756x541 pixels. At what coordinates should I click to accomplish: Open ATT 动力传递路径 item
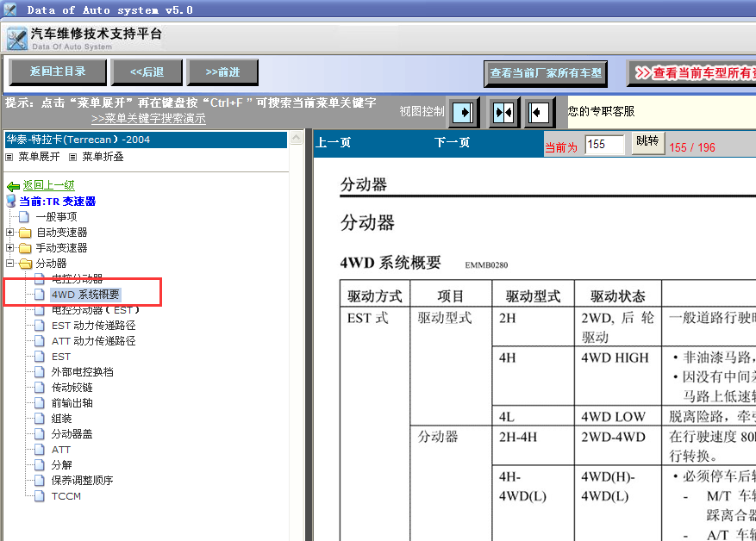pyautogui.click(x=94, y=341)
